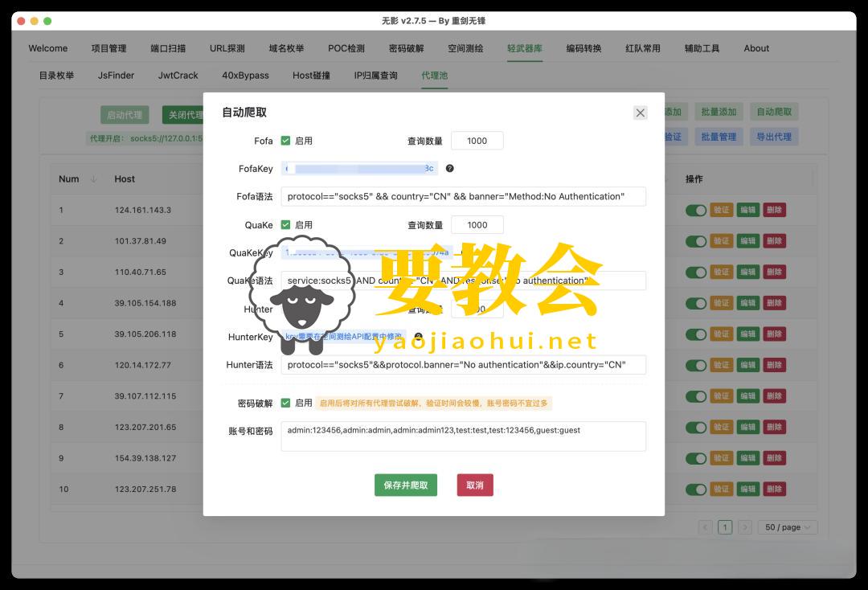Open the 编码转换 tab
Viewport: 868px width, 590px height.
584,48
